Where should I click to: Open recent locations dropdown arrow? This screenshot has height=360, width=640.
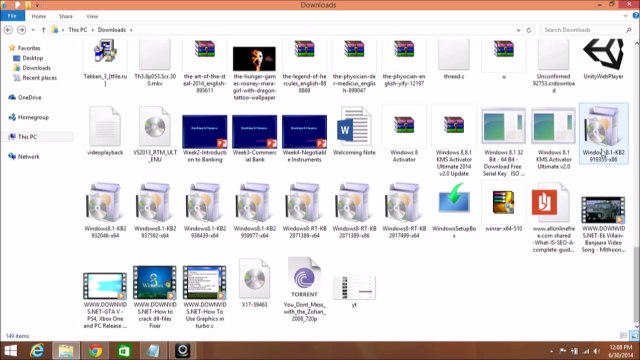33,30
